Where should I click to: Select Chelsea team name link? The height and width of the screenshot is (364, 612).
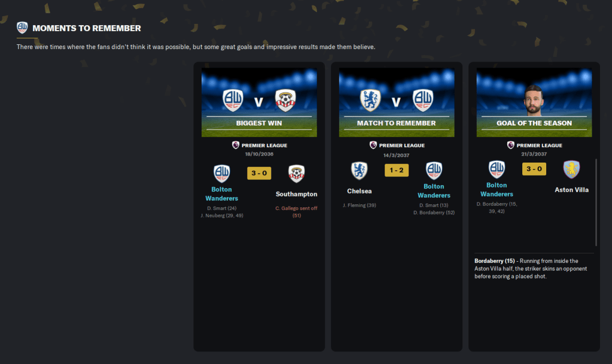(360, 191)
